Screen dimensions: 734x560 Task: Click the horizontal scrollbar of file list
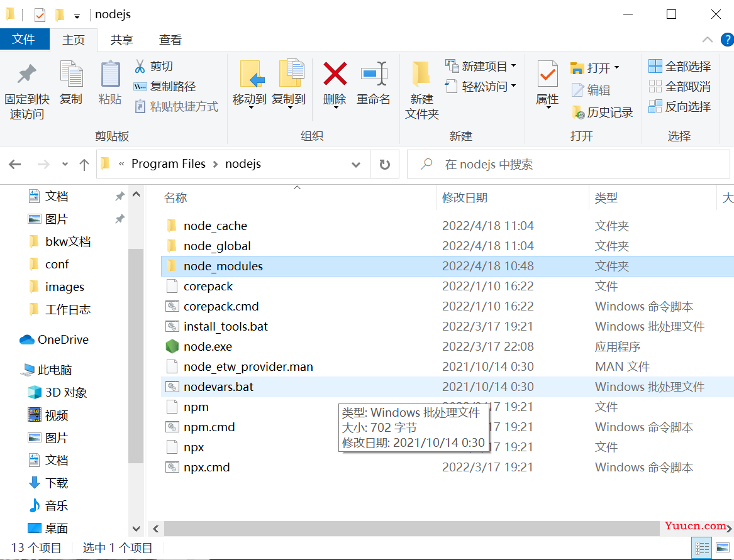coord(411,529)
